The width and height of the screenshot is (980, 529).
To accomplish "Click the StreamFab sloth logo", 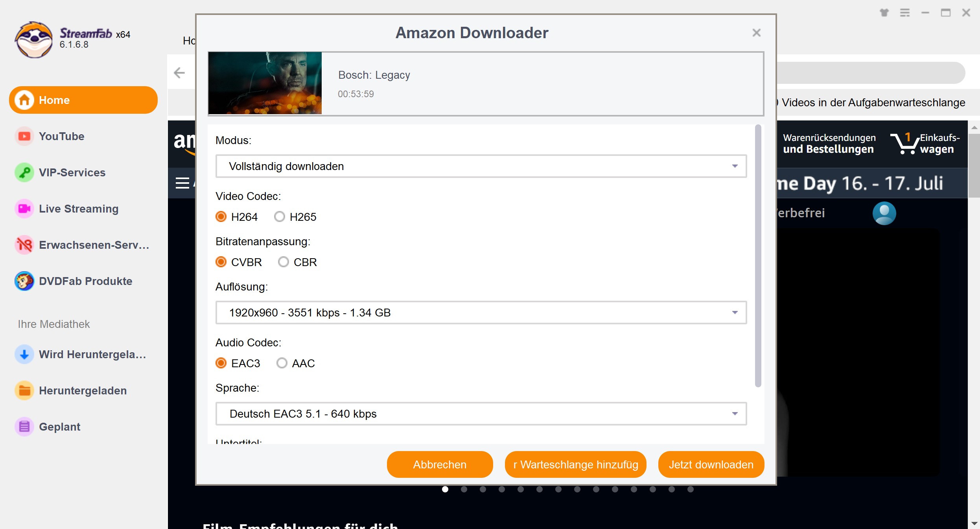I will coord(34,40).
